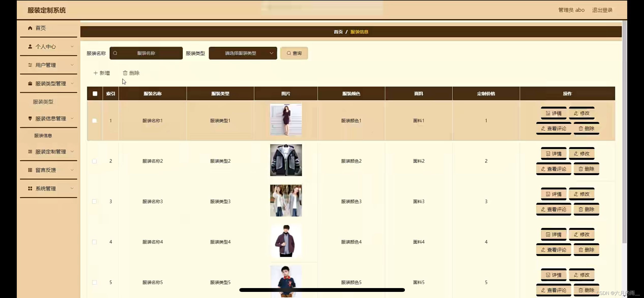The width and height of the screenshot is (644, 298).
Task: Open the 服装信息 submenu item
Action: click(43, 136)
